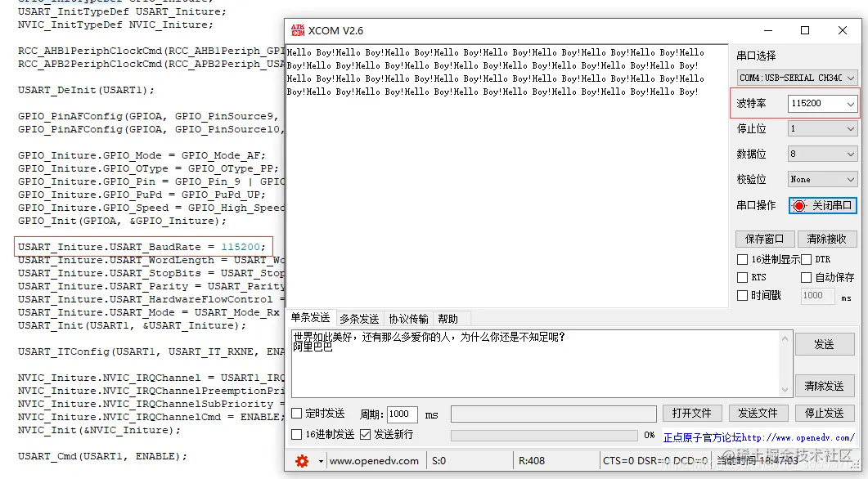
Task: Toggle the RTS checkbox
Action: pos(742,278)
